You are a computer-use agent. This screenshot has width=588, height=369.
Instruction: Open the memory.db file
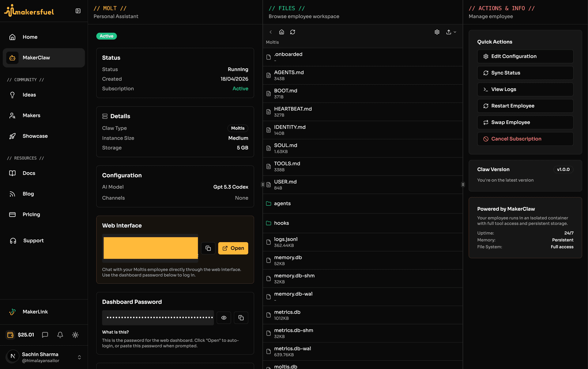pyautogui.click(x=363, y=260)
